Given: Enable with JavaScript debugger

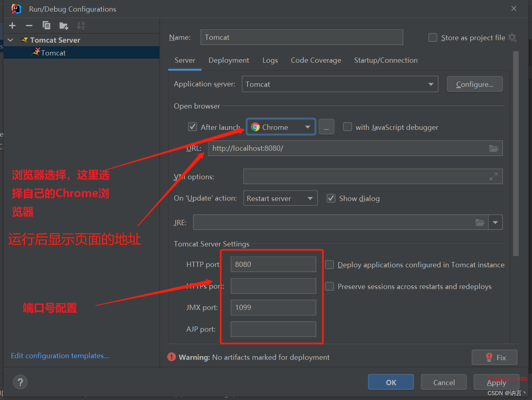Looking at the screenshot, I should click(x=347, y=127).
